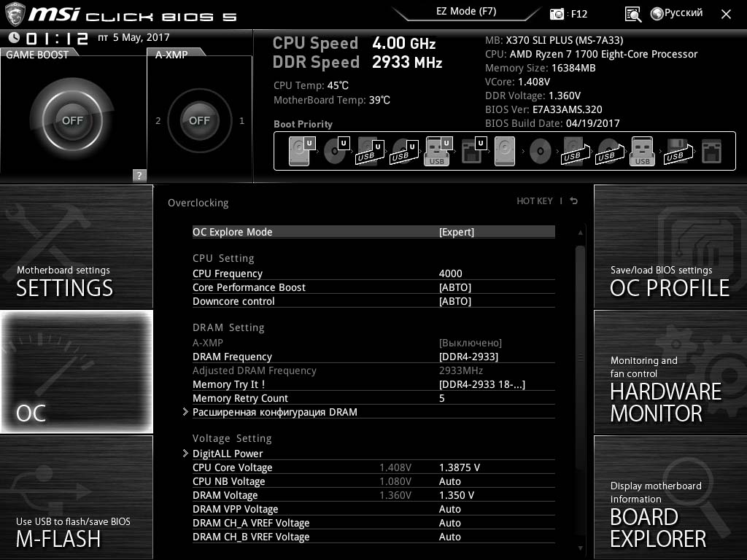Select the USB floppy boot device icon
Screen dimensions: 747x560
point(678,151)
